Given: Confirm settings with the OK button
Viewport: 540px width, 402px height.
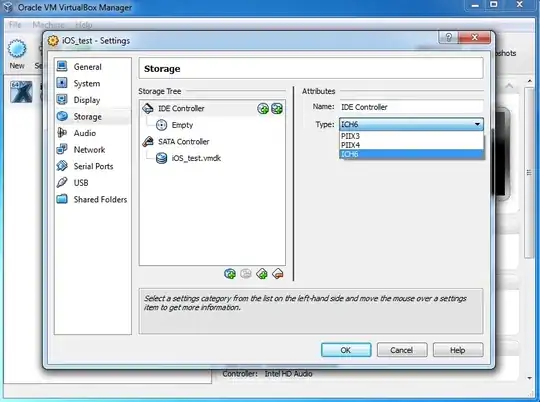Looking at the screenshot, I should click(x=346, y=350).
